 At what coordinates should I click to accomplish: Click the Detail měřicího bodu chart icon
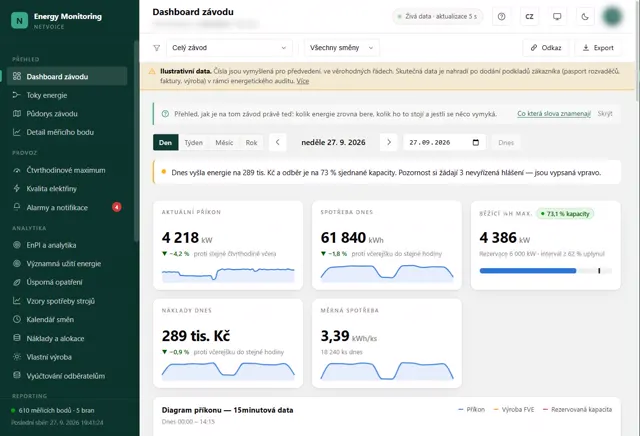point(17,132)
